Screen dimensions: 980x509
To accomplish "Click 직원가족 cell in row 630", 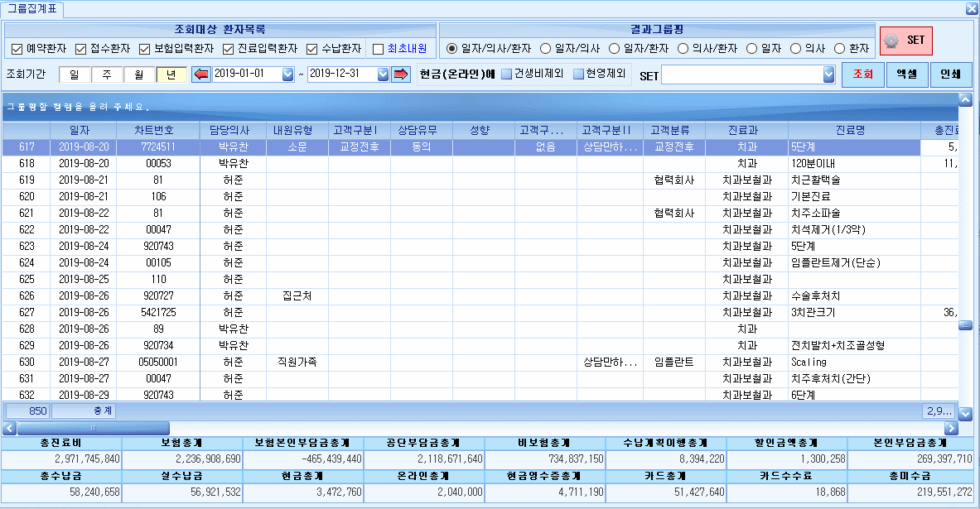I will click(x=297, y=363).
